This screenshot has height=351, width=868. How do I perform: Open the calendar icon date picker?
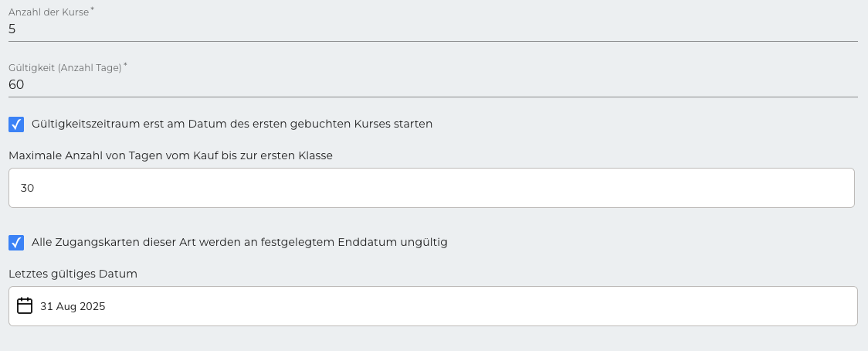point(25,306)
